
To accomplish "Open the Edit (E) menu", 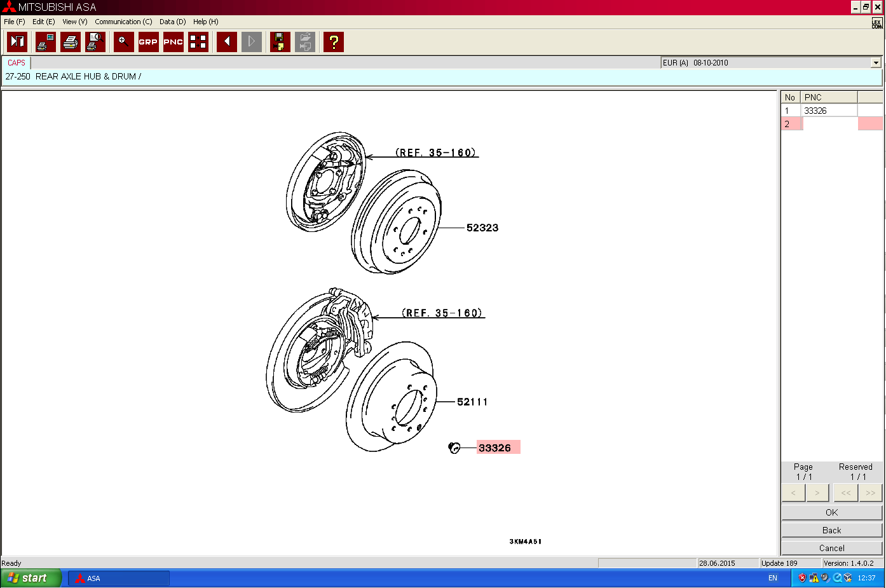I will [44, 22].
